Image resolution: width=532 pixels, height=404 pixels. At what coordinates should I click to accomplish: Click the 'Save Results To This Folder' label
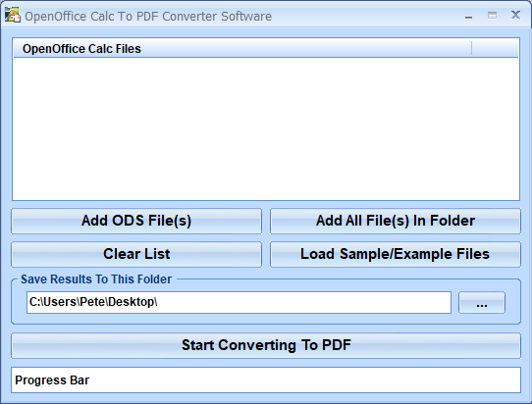96,279
